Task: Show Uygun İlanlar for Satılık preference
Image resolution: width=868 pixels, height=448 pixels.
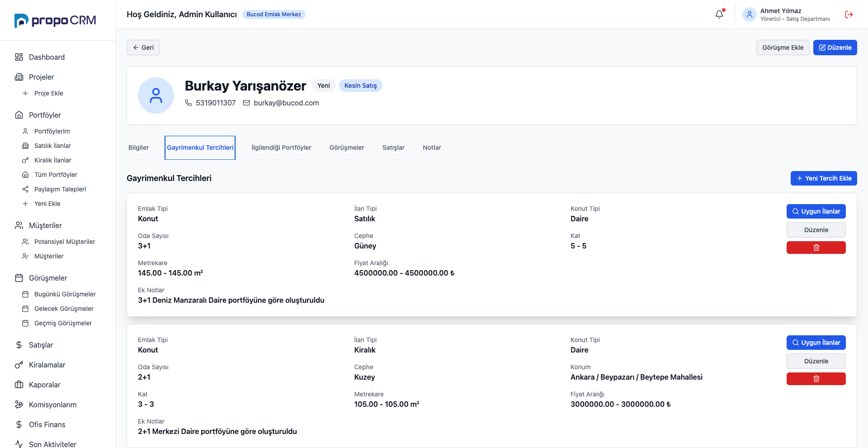Action: pos(816,211)
